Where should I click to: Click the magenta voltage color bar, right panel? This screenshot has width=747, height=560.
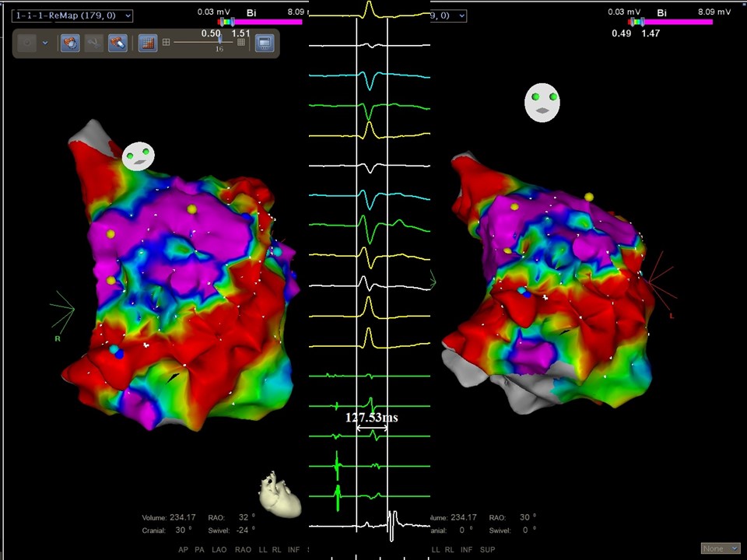point(679,22)
